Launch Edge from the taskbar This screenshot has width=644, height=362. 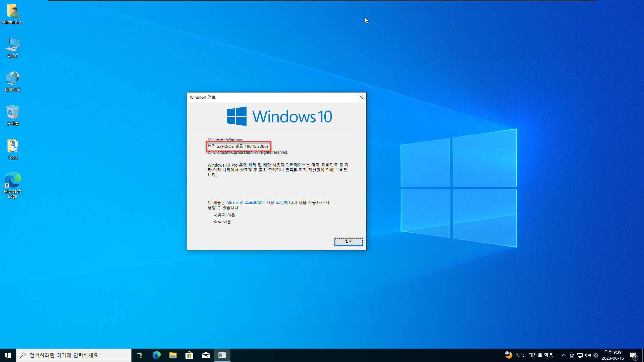156,355
